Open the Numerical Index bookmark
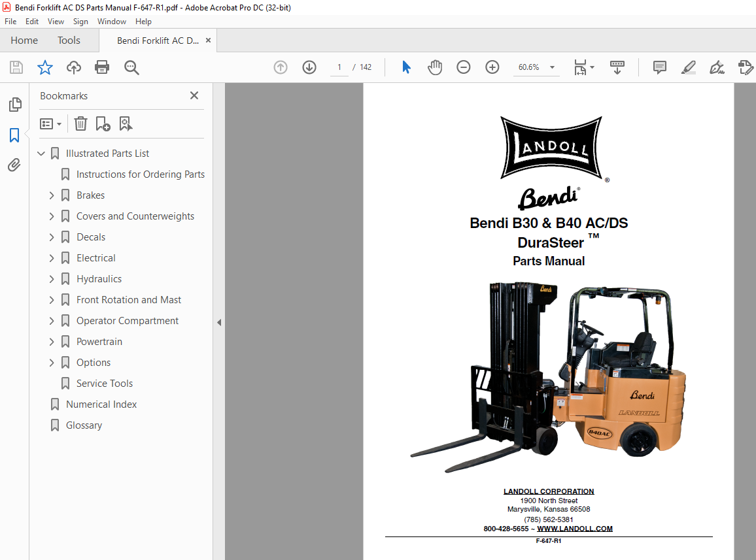 coord(101,404)
